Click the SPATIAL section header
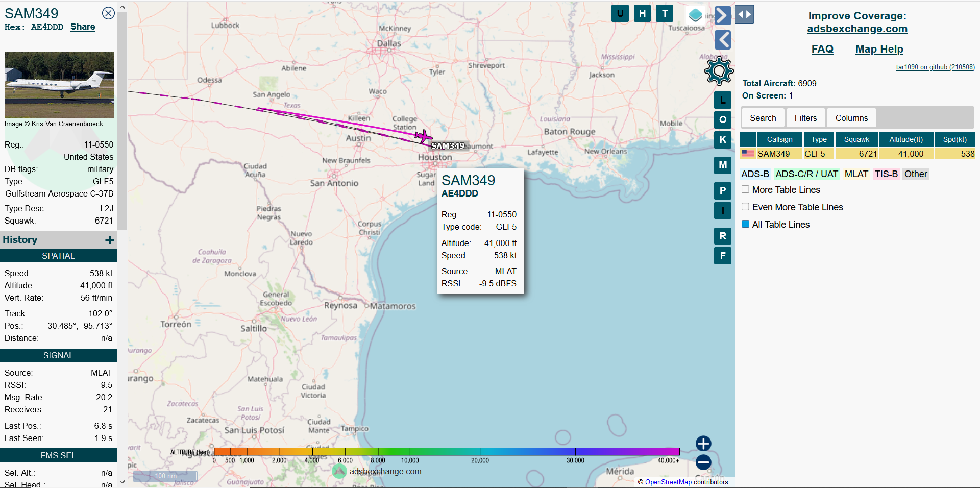This screenshot has height=488, width=980. 58,256
